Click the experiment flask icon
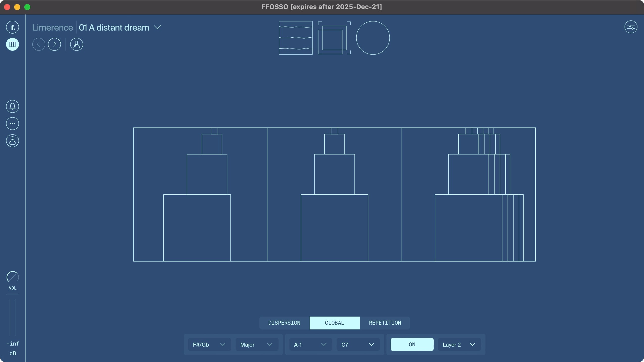644x362 pixels. [x=76, y=44]
